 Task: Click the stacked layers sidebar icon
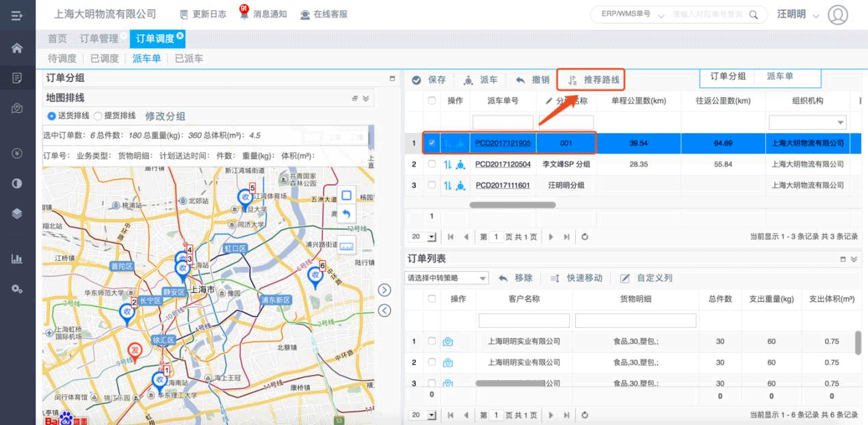click(x=17, y=213)
